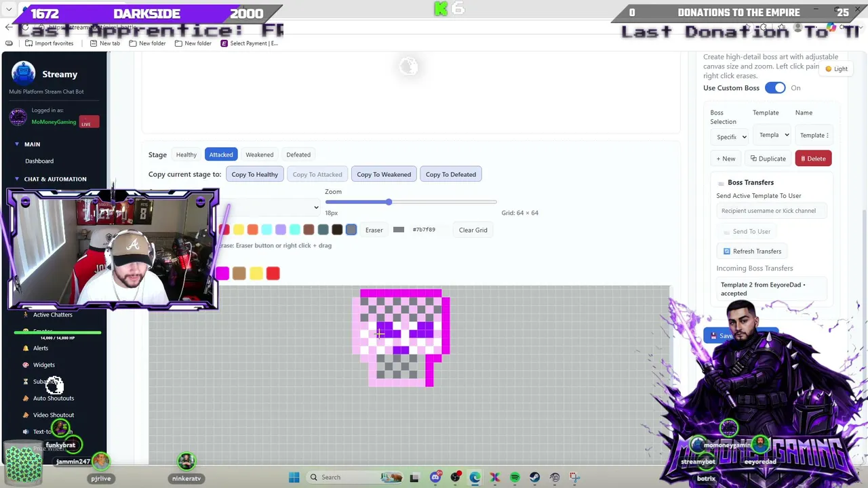The image size is (868, 488).
Task: Toggle the Use Custom Boss switch
Action: (x=775, y=88)
